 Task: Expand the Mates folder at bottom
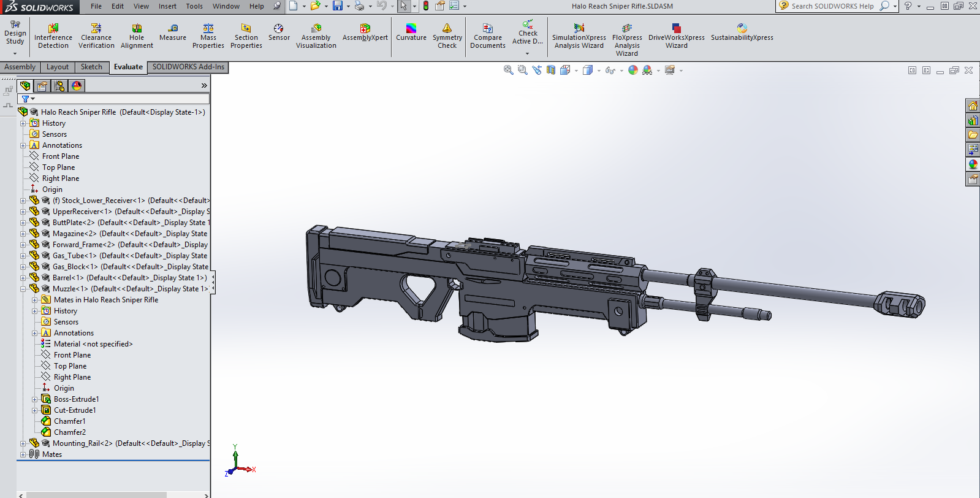[x=23, y=454]
